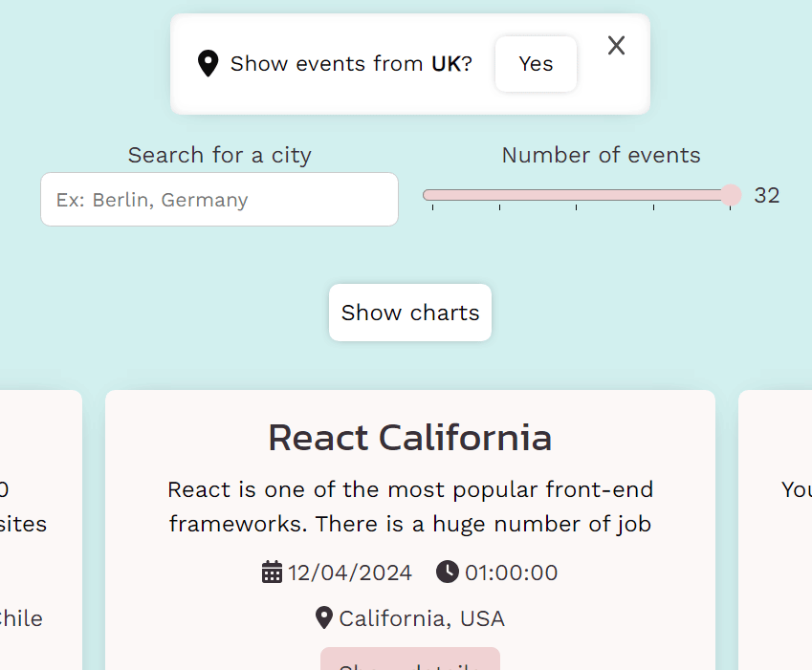Click the Search for a city label
812x670 pixels.
click(220, 155)
